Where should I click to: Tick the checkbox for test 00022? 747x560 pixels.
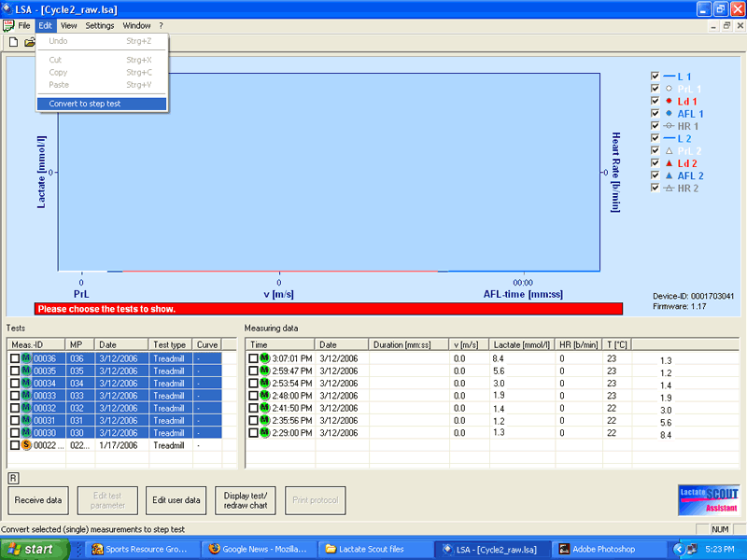pyautogui.click(x=15, y=445)
